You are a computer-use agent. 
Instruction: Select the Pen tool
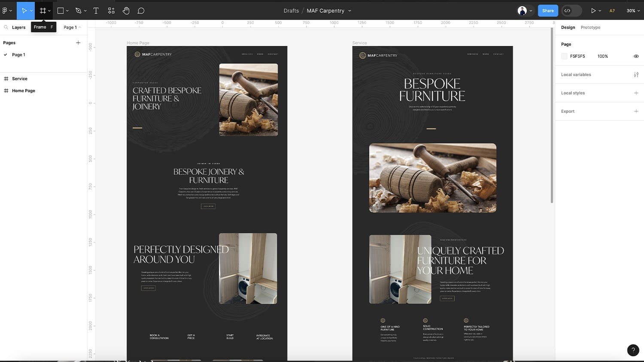coord(78,11)
